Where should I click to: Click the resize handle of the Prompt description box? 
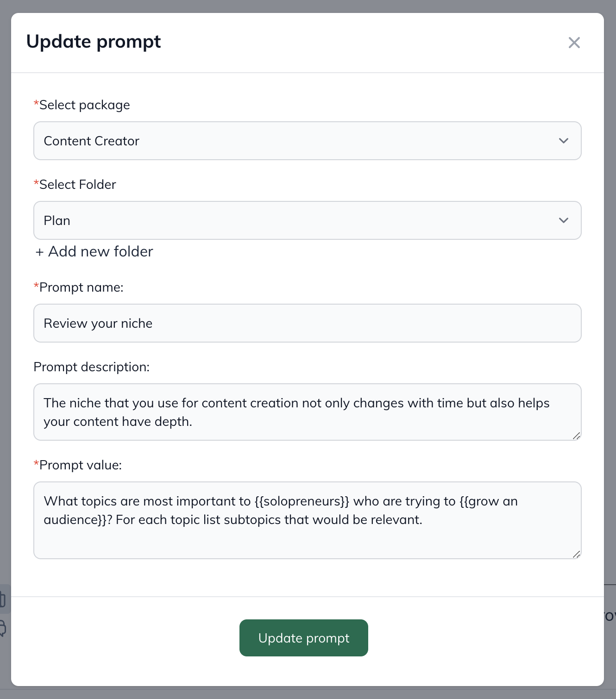(x=576, y=436)
